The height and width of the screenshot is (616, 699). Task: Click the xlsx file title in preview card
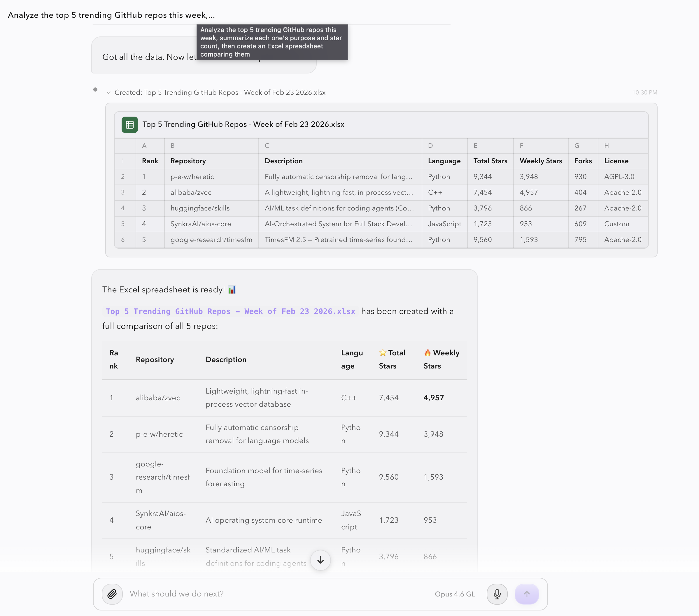(243, 124)
